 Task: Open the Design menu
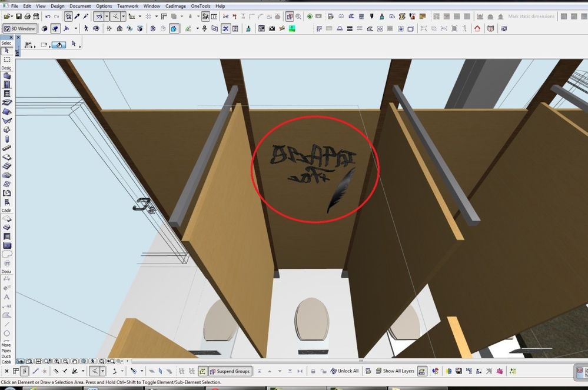[57, 6]
